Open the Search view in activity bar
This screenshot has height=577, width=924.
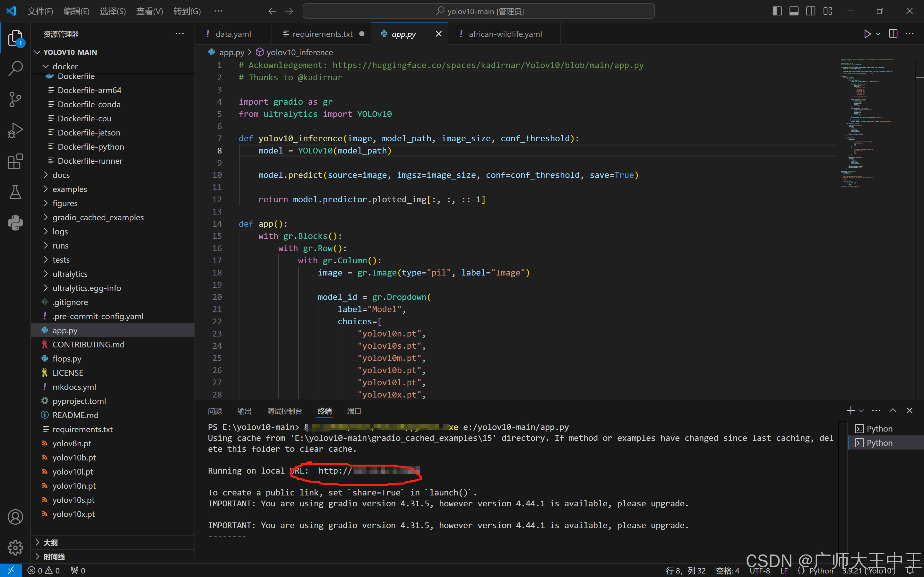click(x=15, y=69)
